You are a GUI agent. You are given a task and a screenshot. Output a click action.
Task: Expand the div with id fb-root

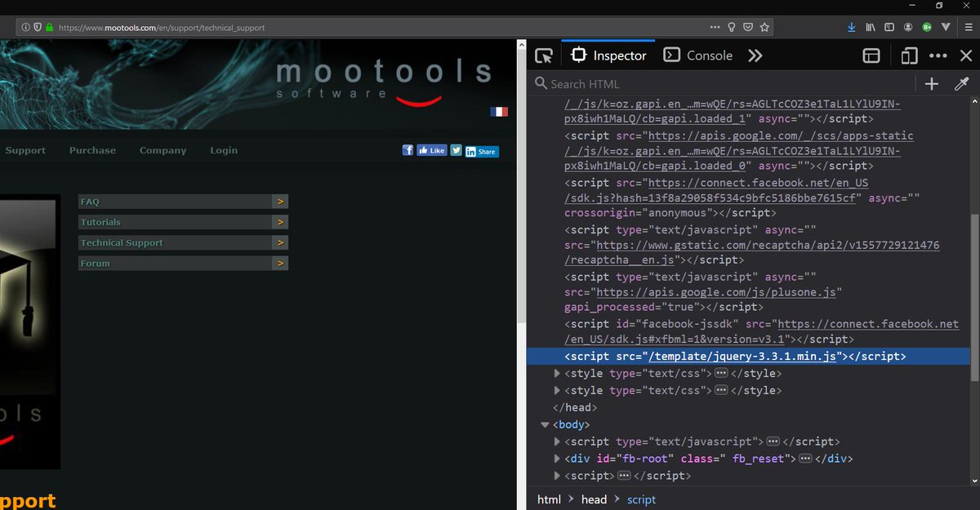(556, 459)
